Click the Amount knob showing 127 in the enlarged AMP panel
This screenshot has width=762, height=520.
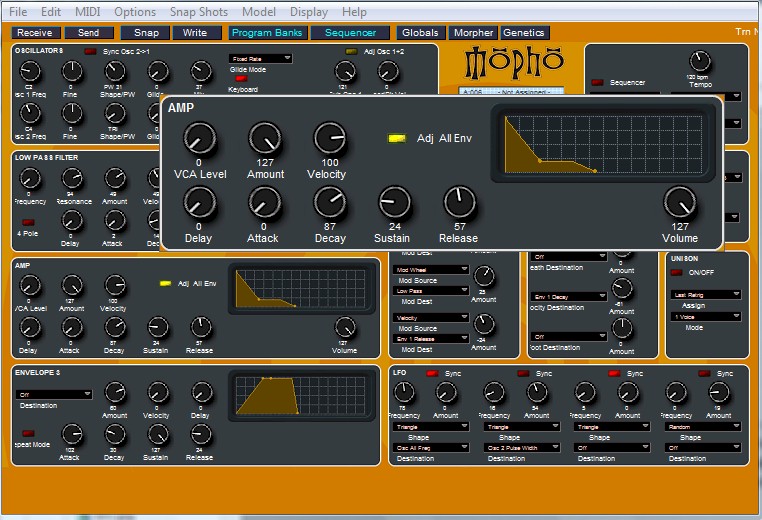[x=265, y=139]
